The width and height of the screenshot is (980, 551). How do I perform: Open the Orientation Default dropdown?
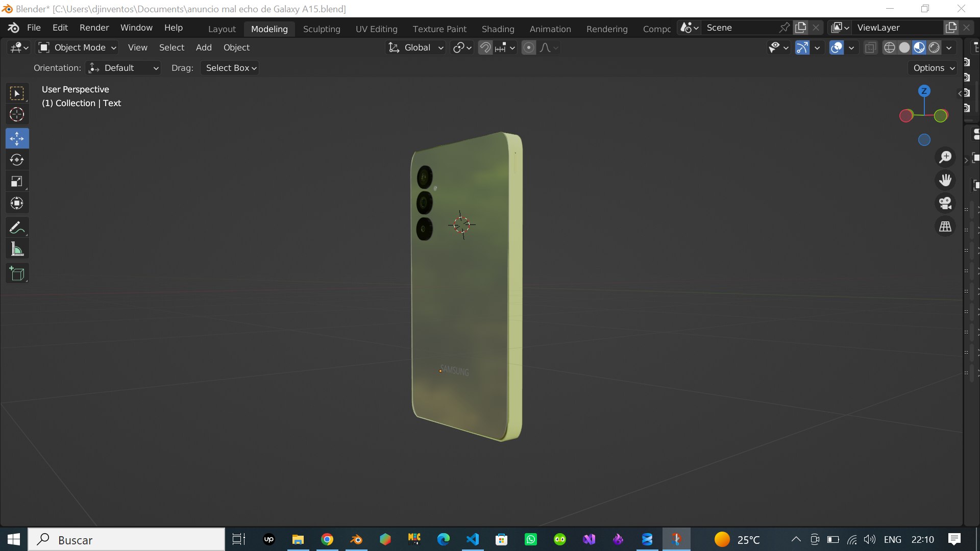[x=123, y=68]
